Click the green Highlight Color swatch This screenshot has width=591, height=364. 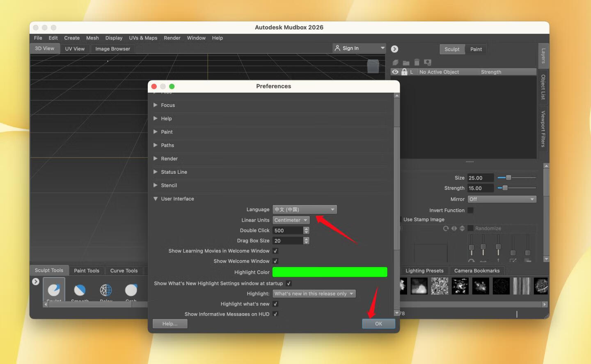pos(330,272)
